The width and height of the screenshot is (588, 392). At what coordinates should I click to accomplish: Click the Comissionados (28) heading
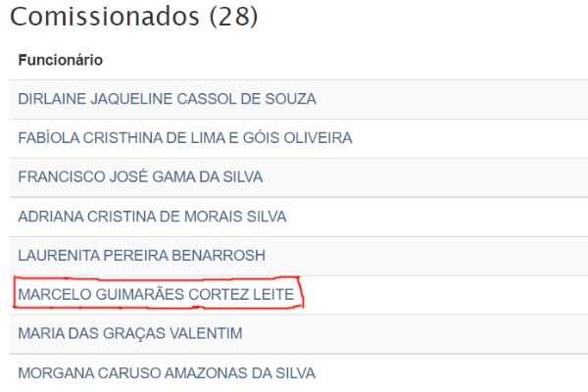click(x=134, y=17)
